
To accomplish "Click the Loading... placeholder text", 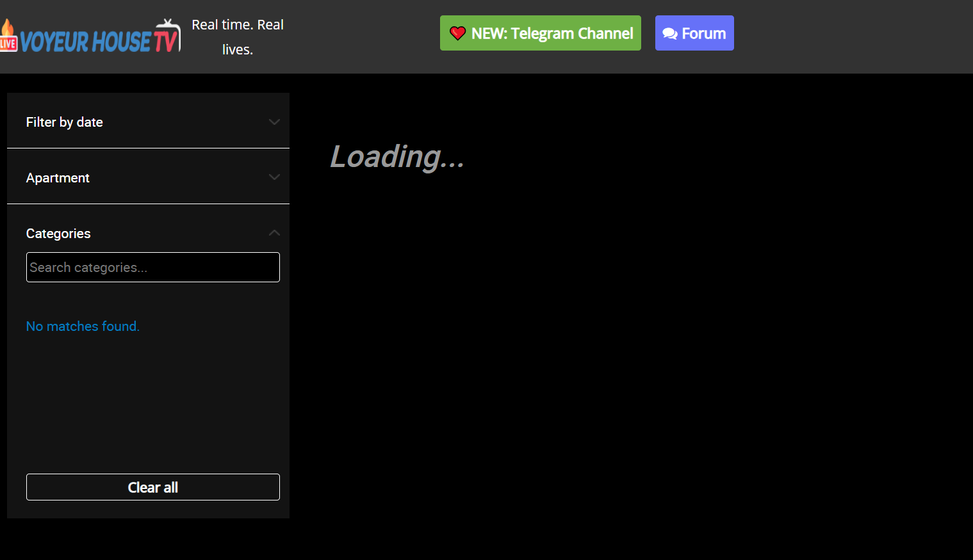I will click(x=397, y=157).
